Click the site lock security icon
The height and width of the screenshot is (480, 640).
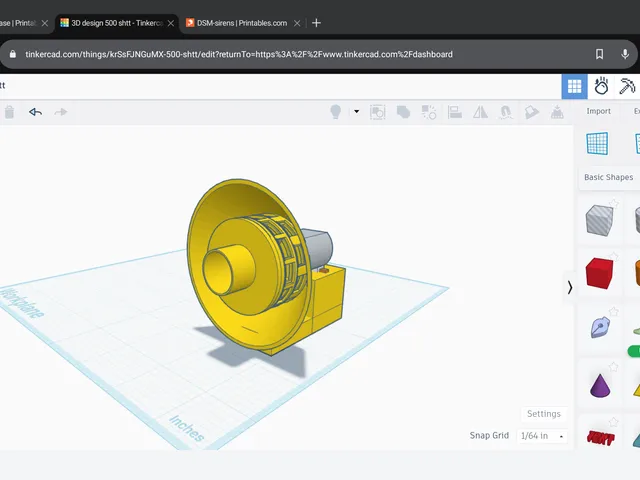13,54
